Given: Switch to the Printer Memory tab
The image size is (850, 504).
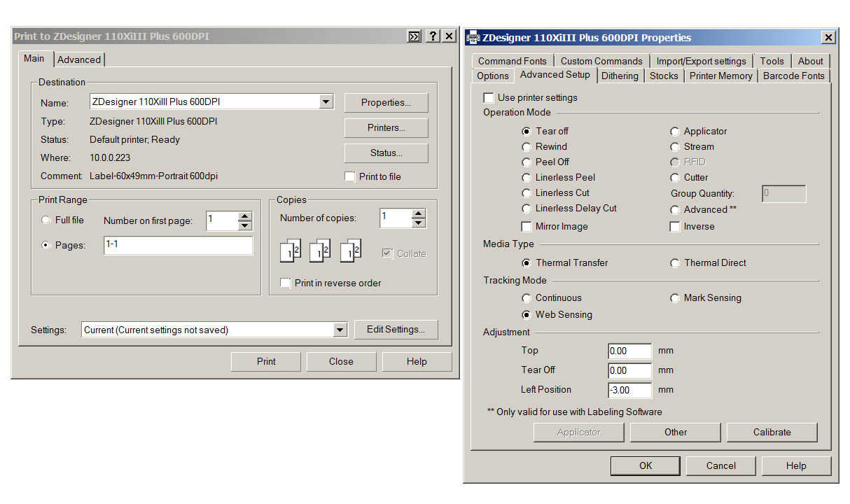Looking at the screenshot, I should point(721,76).
